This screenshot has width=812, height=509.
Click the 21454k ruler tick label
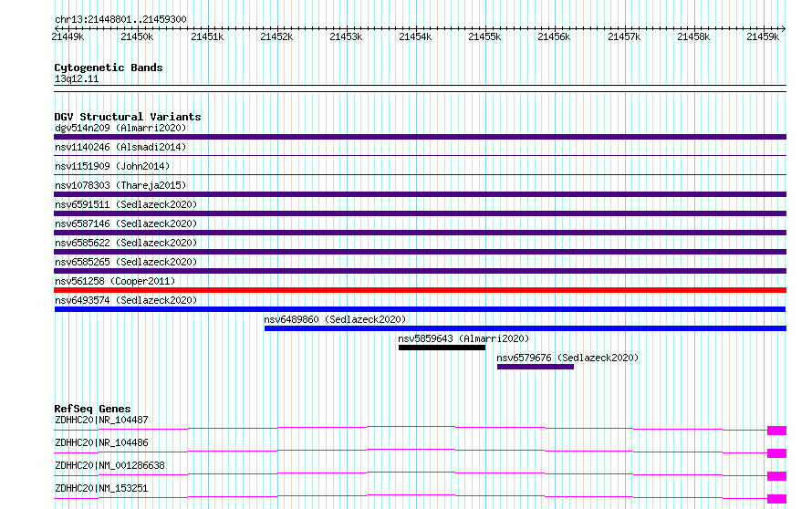coord(415,36)
